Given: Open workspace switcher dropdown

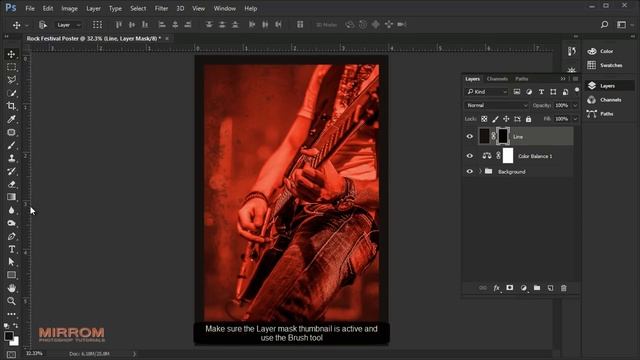Looking at the screenshot, I should [x=625, y=24].
